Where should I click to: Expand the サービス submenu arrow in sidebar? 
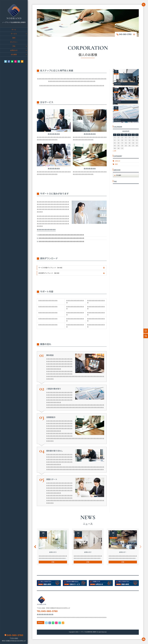pos(26,34)
